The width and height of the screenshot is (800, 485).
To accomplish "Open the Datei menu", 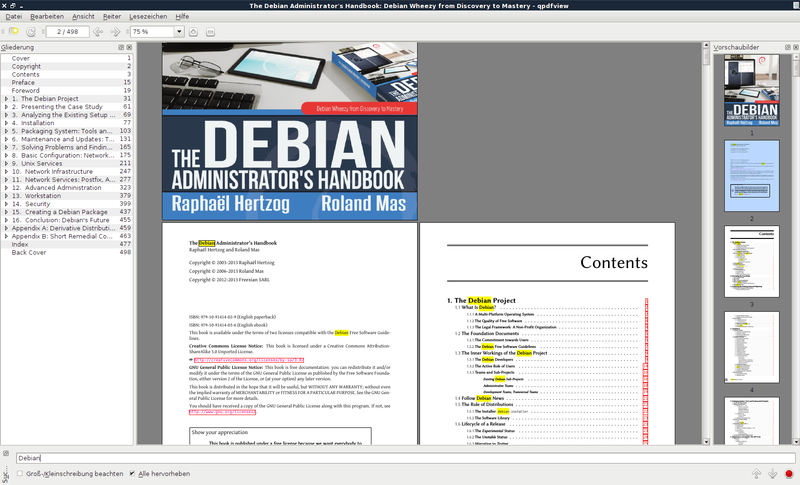I will 14,16.
